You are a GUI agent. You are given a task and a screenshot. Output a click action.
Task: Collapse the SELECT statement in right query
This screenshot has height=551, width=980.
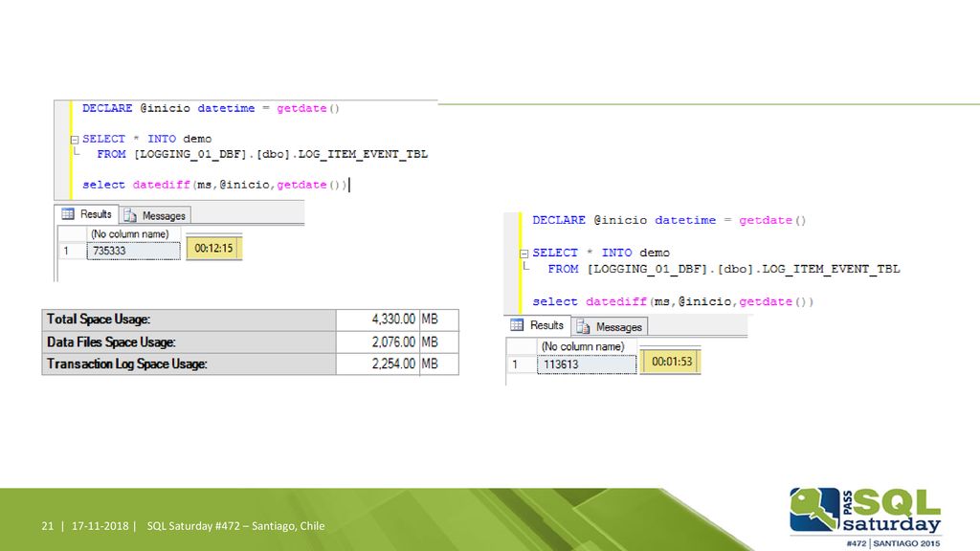click(x=524, y=253)
